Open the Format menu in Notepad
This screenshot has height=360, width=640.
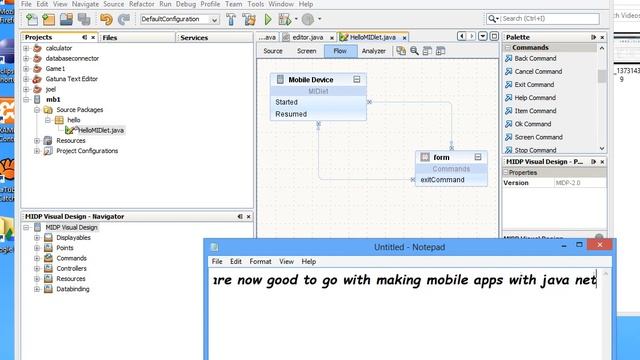click(260, 262)
